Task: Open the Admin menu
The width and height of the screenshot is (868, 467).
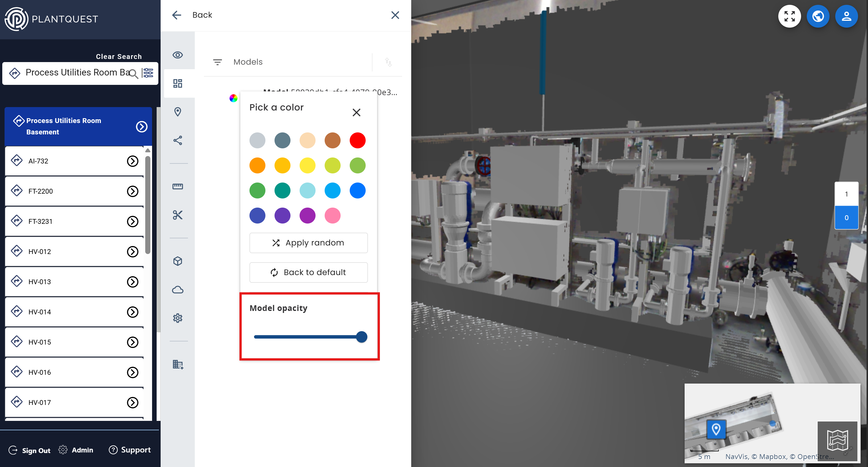Action: click(x=76, y=450)
